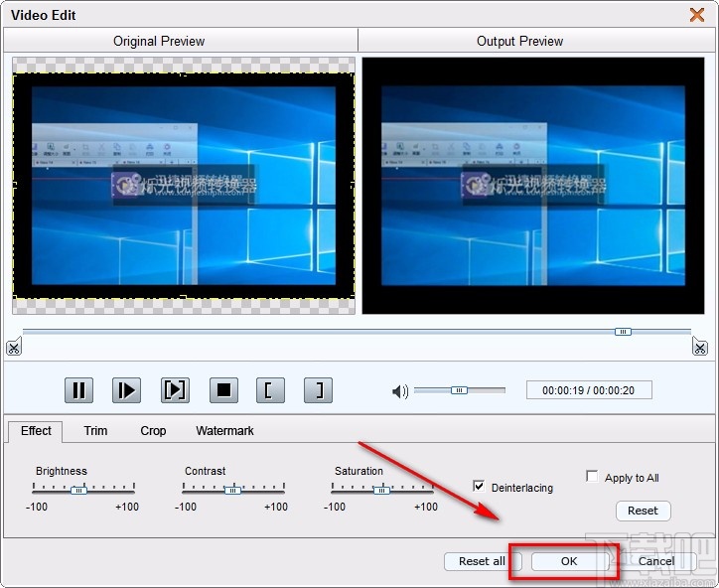Switch to the Trim tab
Screen dimensions: 719x588
(x=95, y=431)
